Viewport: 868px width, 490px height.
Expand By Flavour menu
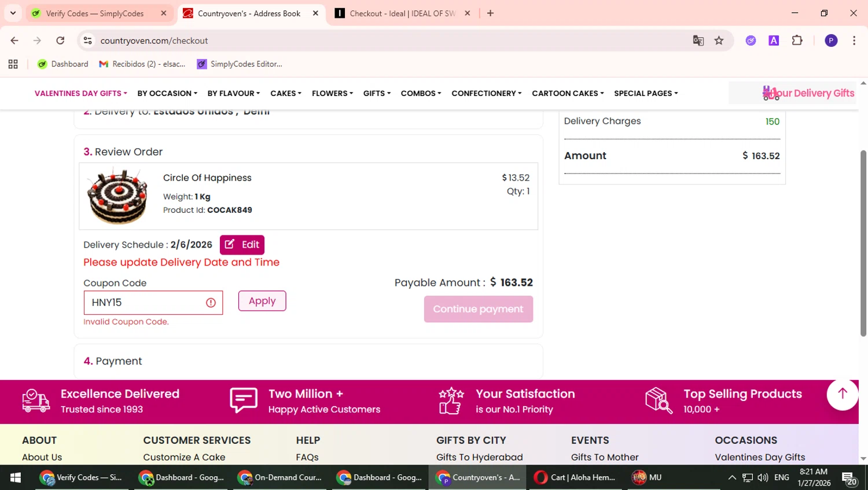click(x=234, y=93)
